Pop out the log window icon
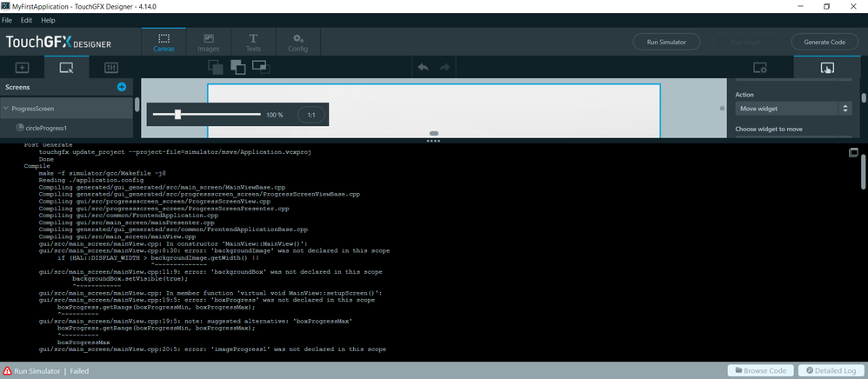The height and width of the screenshot is (379, 868). pyautogui.click(x=853, y=153)
